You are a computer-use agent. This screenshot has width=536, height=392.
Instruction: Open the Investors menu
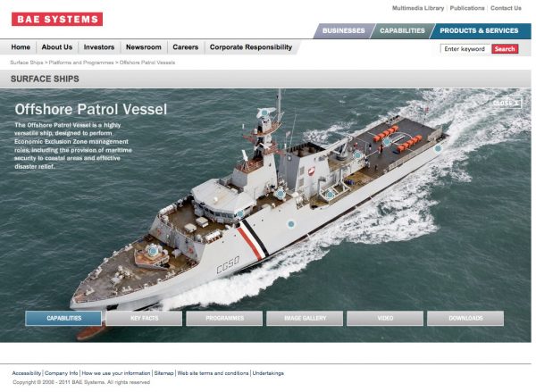(98, 47)
